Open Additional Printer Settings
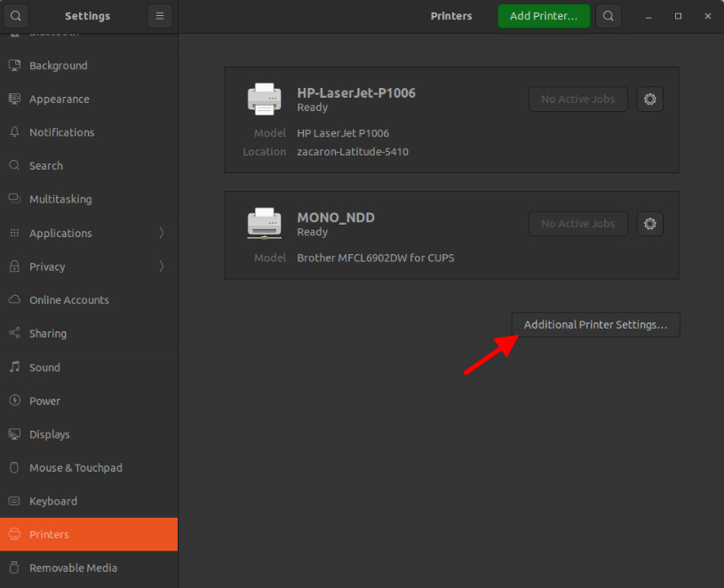This screenshot has height=588, width=724. [x=595, y=325]
